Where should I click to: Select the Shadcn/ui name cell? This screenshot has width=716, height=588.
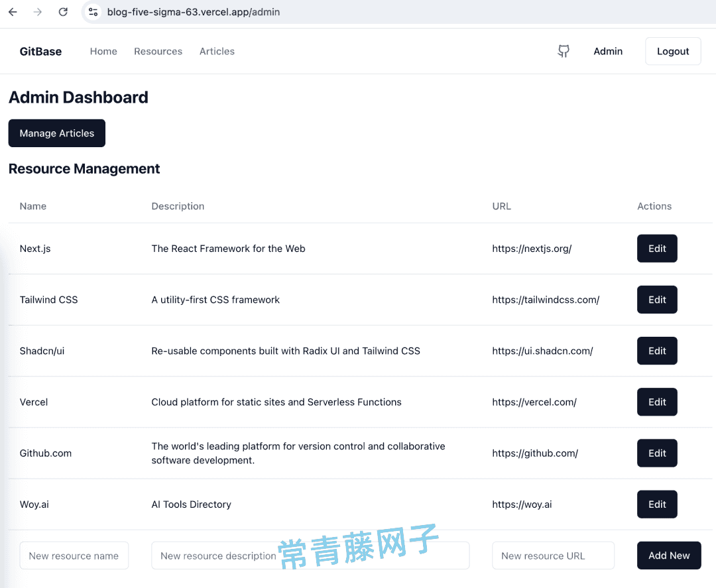click(42, 351)
